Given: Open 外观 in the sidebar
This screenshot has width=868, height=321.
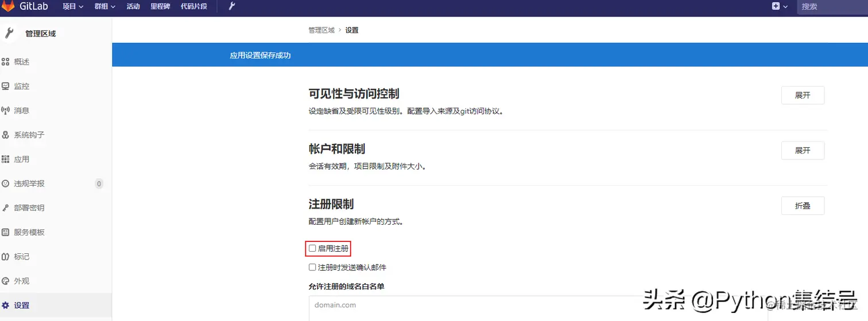Looking at the screenshot, I should pos(22,281).
